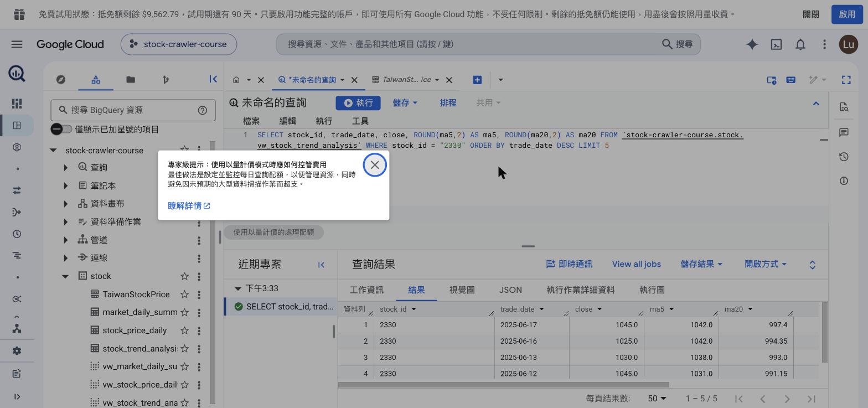
Task: Open the 儲存結果 dropdown
Action: (x=701, y=264)
